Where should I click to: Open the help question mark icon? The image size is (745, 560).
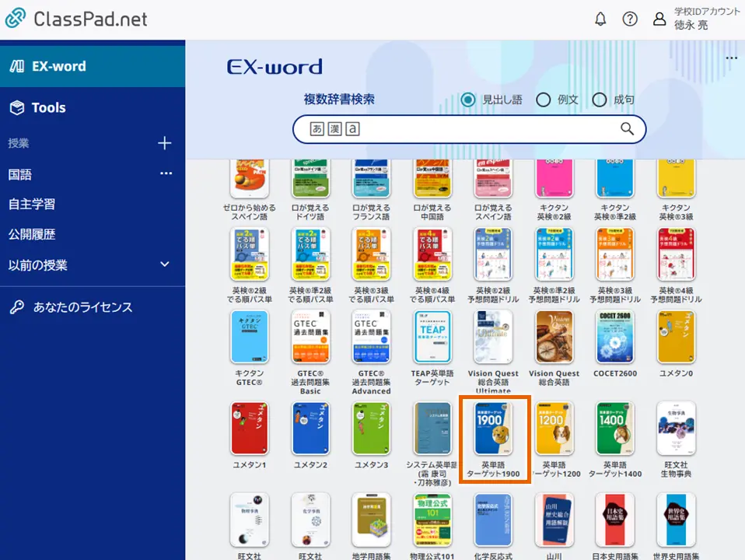click(x=630, y=19)
